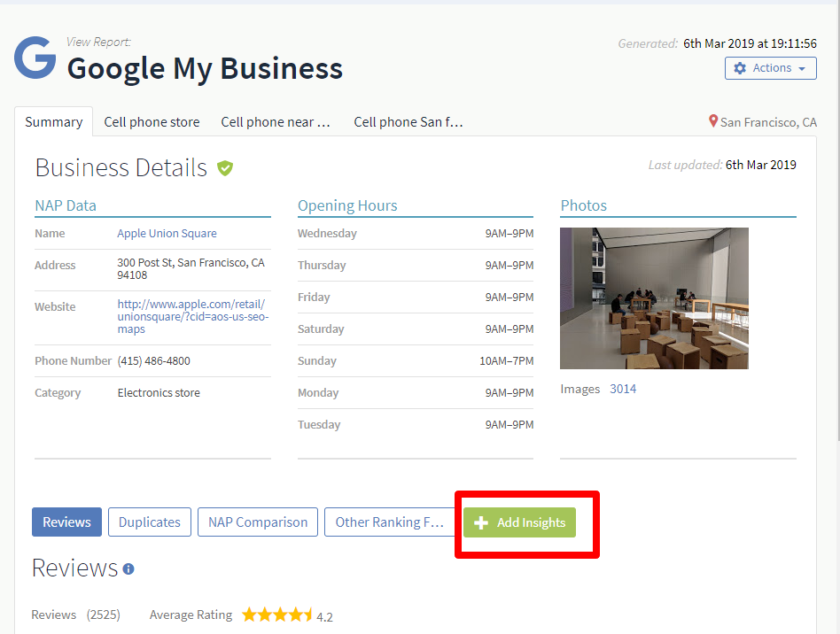Click the Reviews (2525) count
This screenshot has height=634, width=840.
point(75,615)
